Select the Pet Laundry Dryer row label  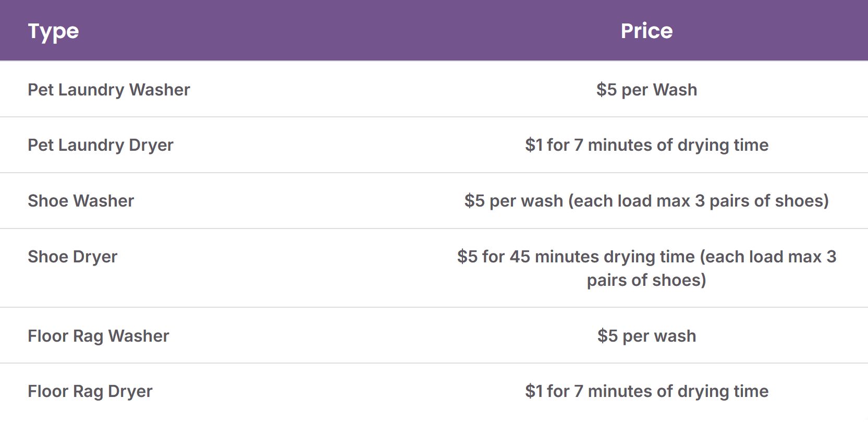click(x=101, y=145)
